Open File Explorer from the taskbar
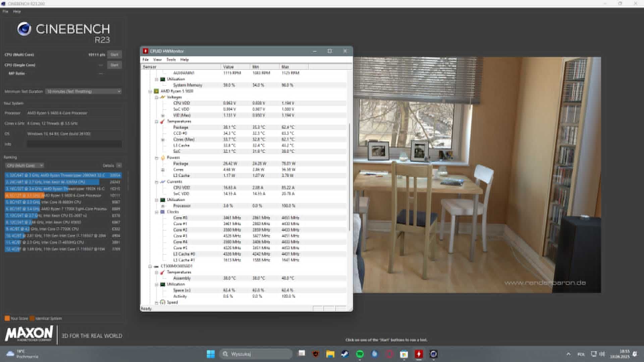Image resolution: width=644 pixels, height=362 pixels. (330, 354)
